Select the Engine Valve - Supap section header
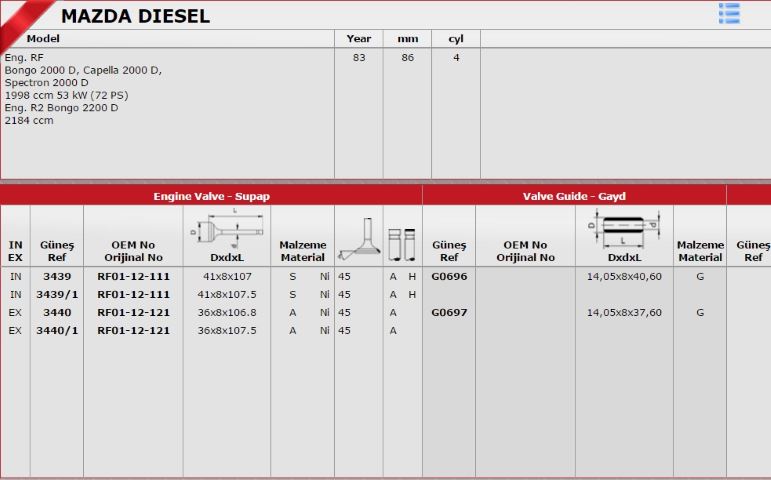This screenshot has width=771, height=480. tap(211, 196)
